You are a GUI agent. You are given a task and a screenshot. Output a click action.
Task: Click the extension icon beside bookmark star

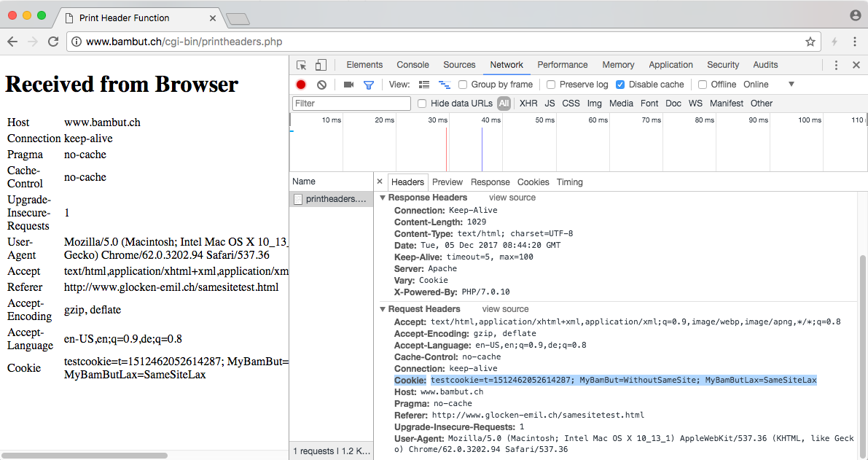[x=834, y=42]
